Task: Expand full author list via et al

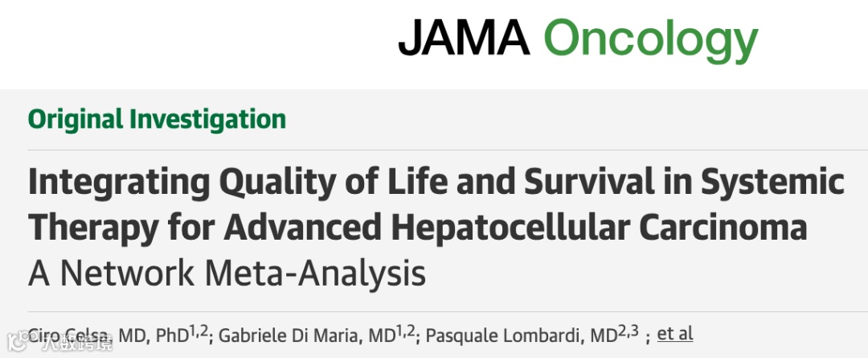Action: point(675,334)
